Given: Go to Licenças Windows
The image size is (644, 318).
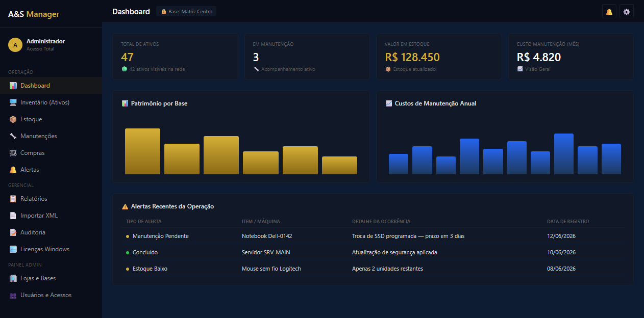Looking at the screenshot, I should [x=51, y=249].
